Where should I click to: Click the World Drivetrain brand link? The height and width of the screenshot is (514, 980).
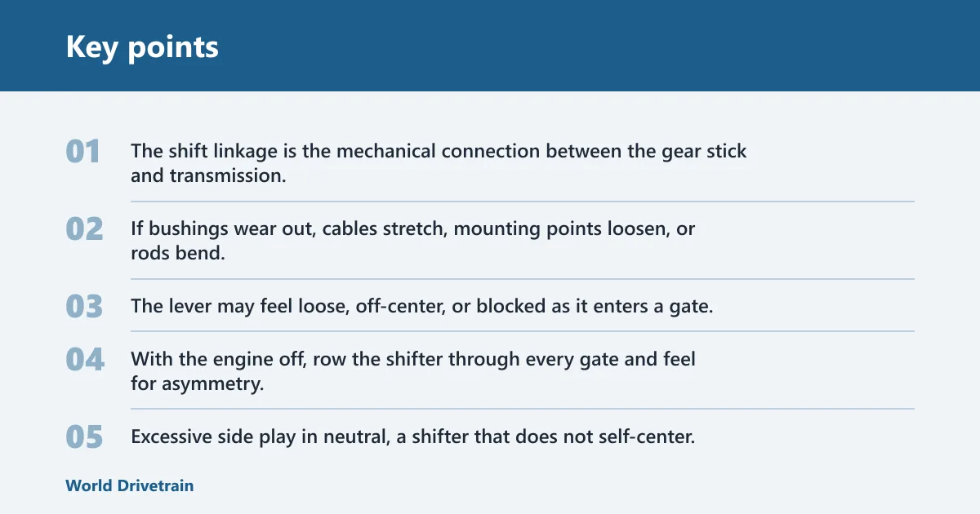[130, 485]
